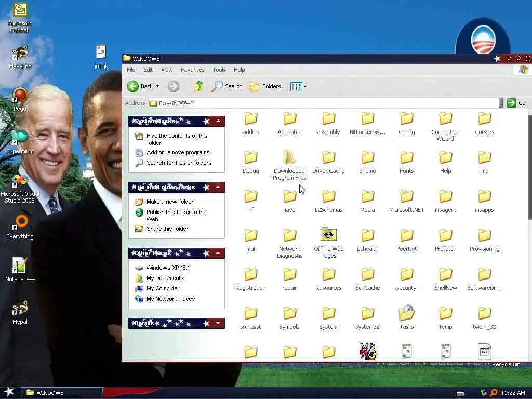
Task: Open the Favorites menu
Action: (x=192, y=70)
